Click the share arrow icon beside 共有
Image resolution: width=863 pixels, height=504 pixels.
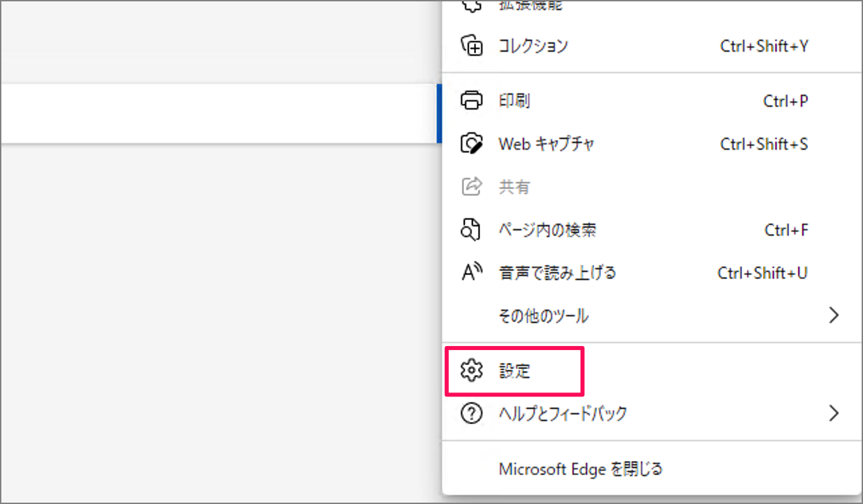point(472,186)
